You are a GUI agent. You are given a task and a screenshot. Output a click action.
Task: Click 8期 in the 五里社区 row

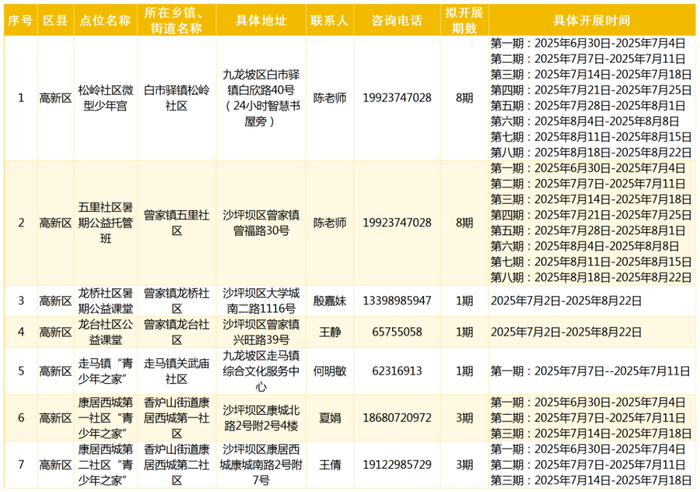[464, 223]
